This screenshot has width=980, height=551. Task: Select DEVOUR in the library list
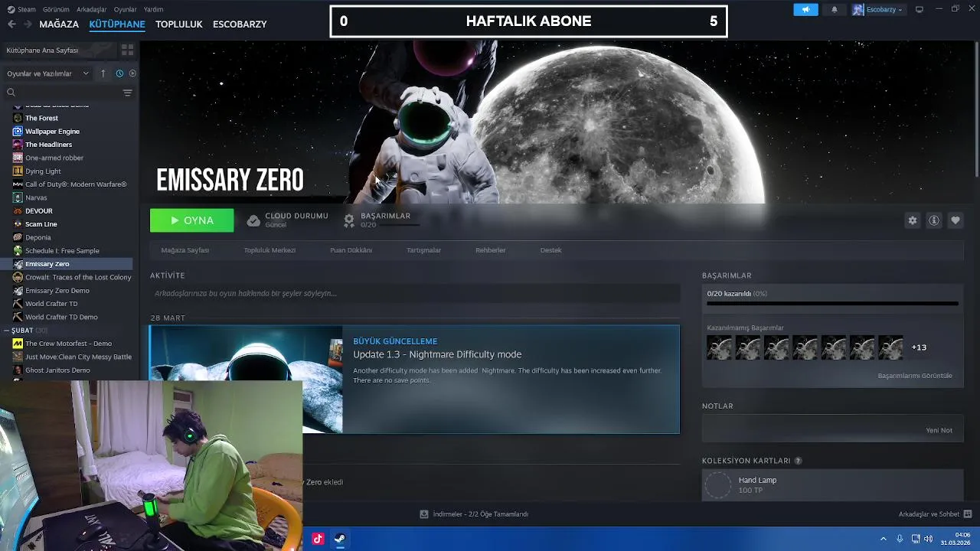click(39, 210)
